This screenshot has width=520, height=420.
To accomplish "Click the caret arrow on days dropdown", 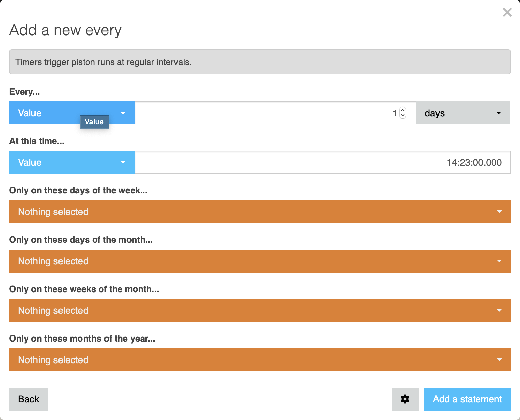I will tap(498, 113).
